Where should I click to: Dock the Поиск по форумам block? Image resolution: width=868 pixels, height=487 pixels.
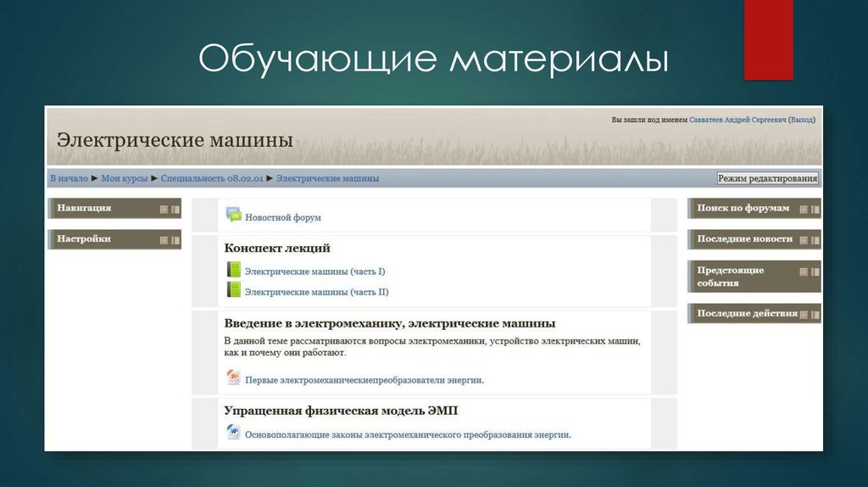pos(815,210)
